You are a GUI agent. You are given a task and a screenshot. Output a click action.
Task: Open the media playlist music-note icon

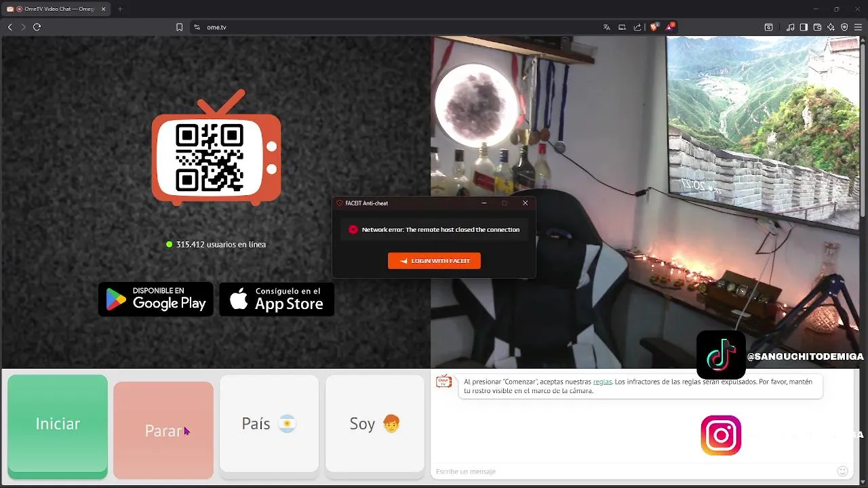(791, 27)
